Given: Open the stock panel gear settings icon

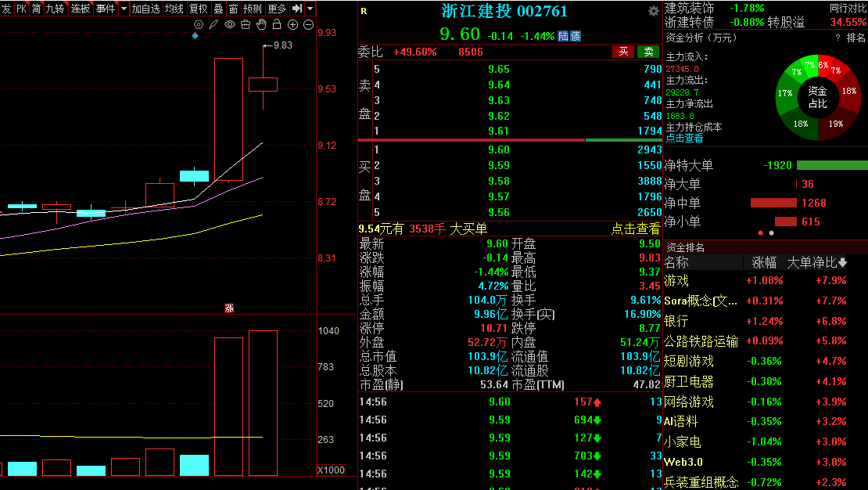Looking at the screenshot, I should pyautogui.click(x=653, y=11).
